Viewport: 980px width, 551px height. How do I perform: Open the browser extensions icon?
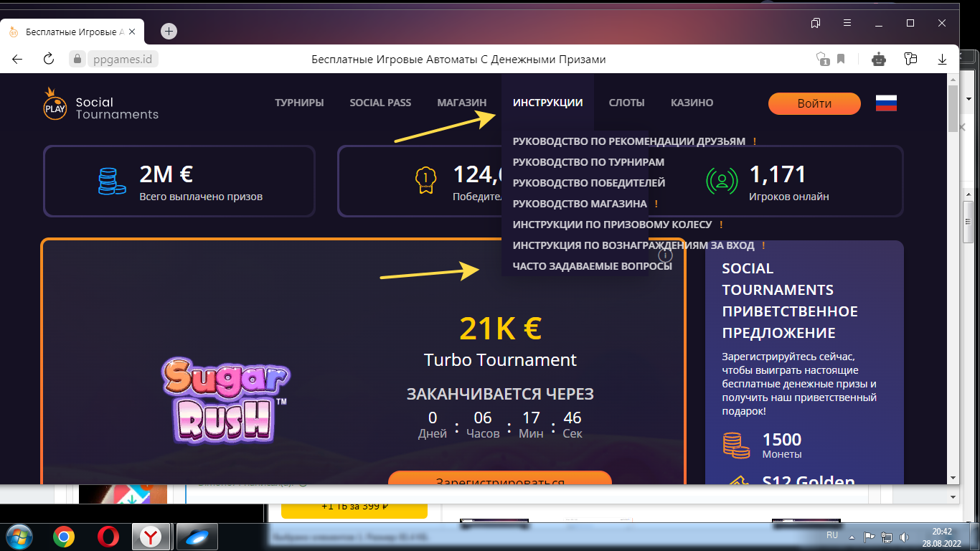[911, 60]
